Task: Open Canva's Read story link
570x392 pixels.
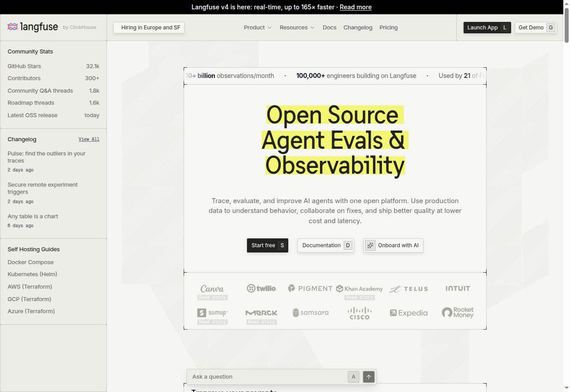Action: 213,298
